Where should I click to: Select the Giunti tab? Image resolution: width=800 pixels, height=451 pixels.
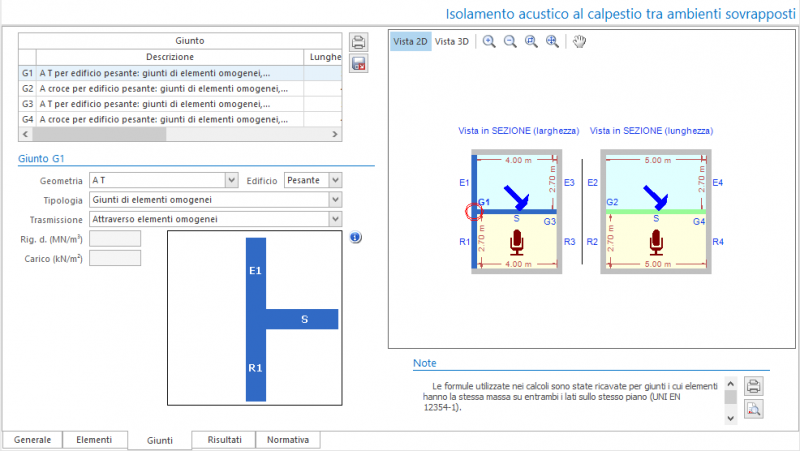point(160,440)
